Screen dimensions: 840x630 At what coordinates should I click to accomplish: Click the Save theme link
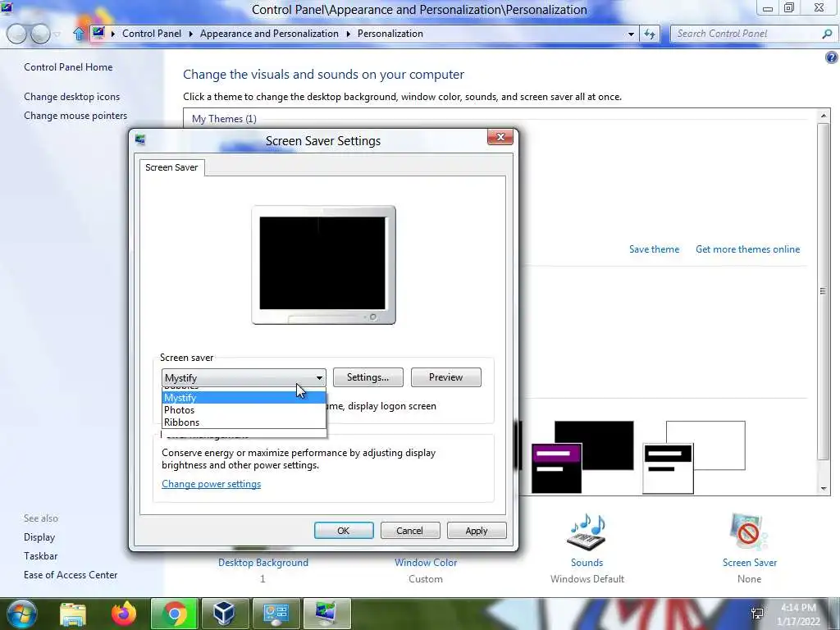pyautogui.click(x=654, y=249)
